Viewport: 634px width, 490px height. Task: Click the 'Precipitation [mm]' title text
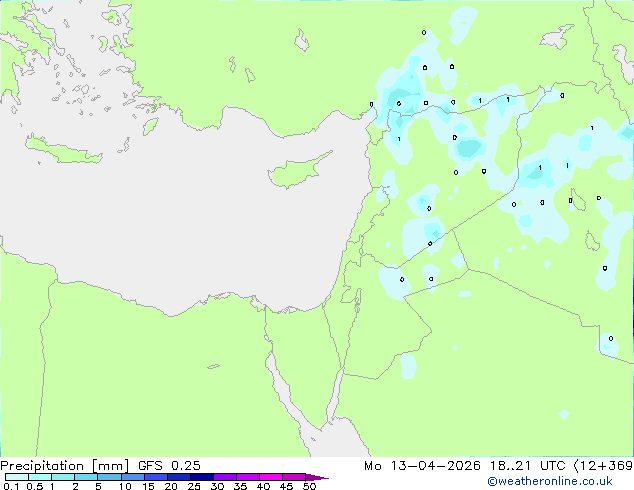(65, 466)
